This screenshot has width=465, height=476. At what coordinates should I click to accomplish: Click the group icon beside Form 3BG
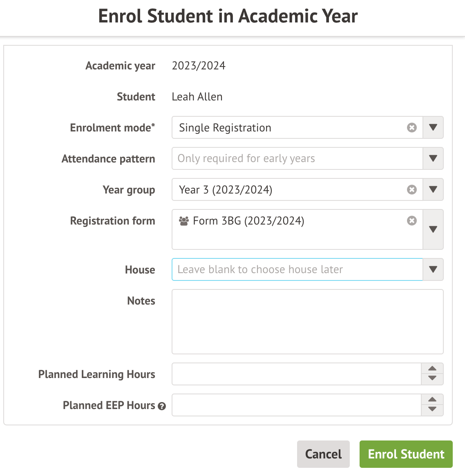tap(184, 221)
